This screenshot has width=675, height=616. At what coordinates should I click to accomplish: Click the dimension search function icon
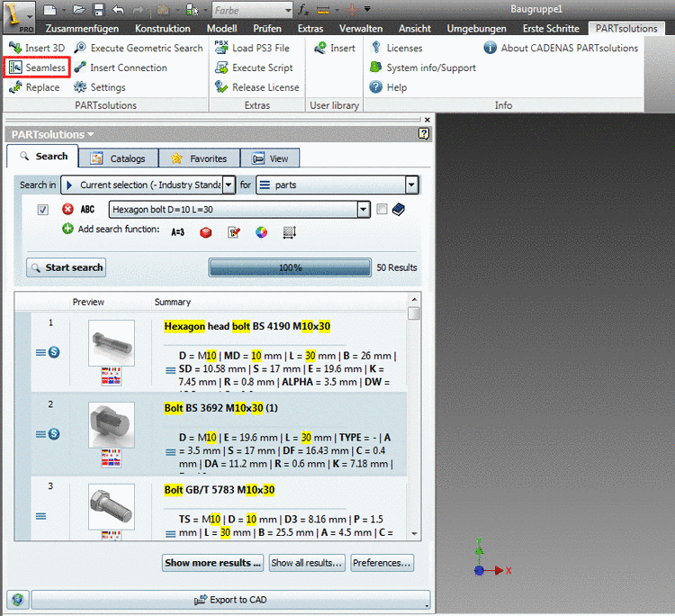tap(289, 232)
